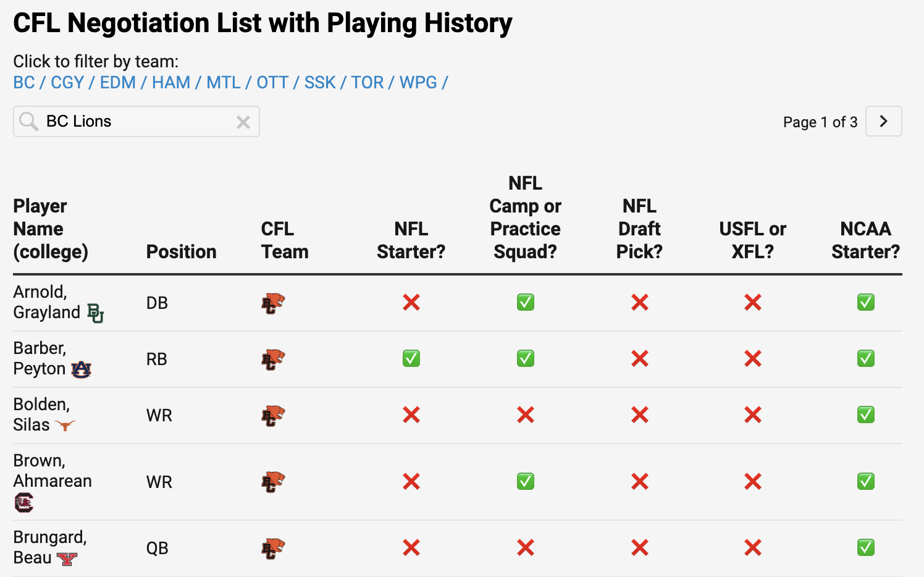Viewport: 924px width, 577px height.
Task: Click the Baylor logo beside Grayland Arnold
Action: (96, 313)
